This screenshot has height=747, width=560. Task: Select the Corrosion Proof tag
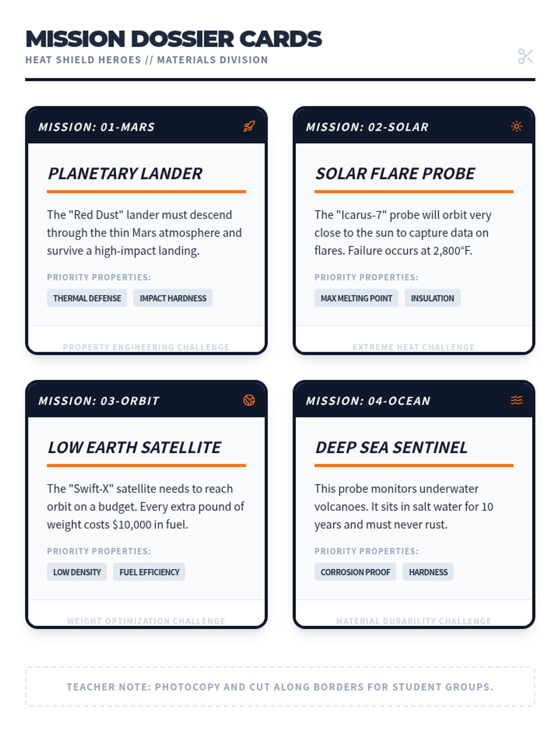(x=355, y=572)
